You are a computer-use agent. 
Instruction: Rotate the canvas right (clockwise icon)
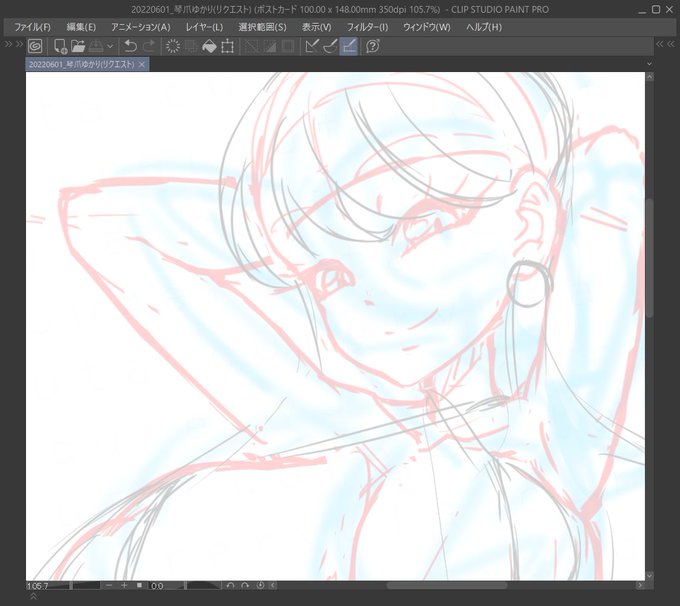pyautogui.click(x=245, y=586)
